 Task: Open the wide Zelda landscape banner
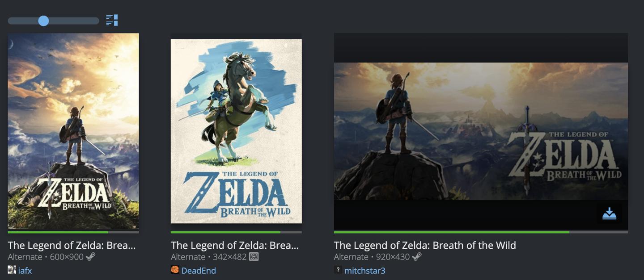click(481, 131)
